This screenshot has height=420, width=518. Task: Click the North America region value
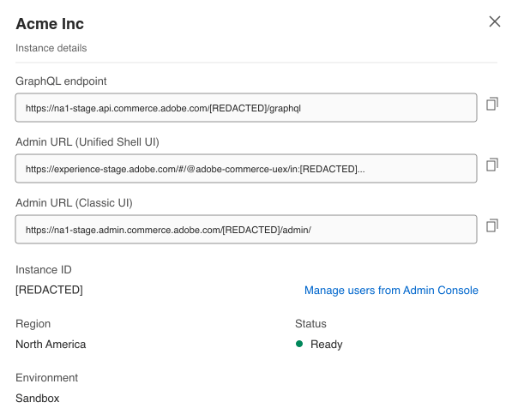coord(51,345)
